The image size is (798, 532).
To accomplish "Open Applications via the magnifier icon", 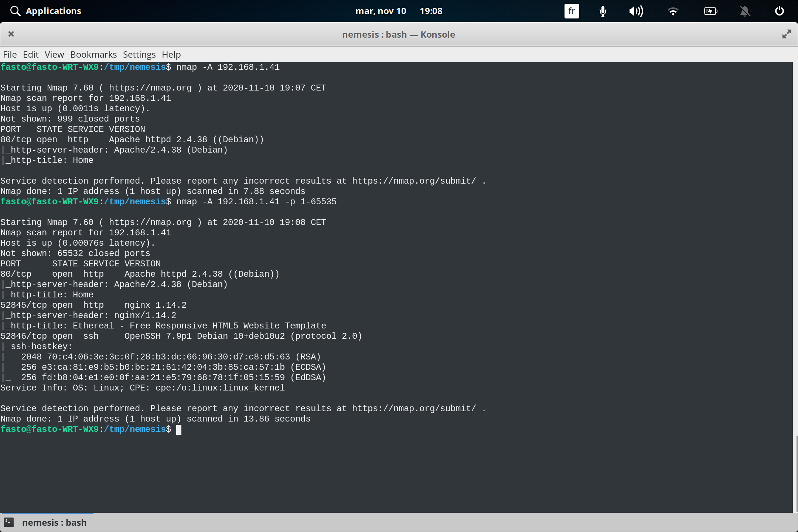I will pyautogui.click(x=15, y=11).
